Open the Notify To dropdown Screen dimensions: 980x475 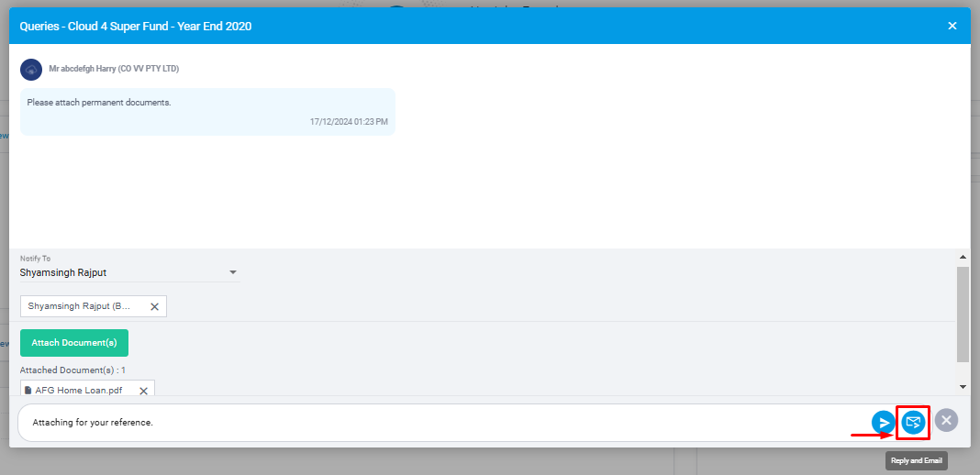pyautogui.click(x=130, y=272)
